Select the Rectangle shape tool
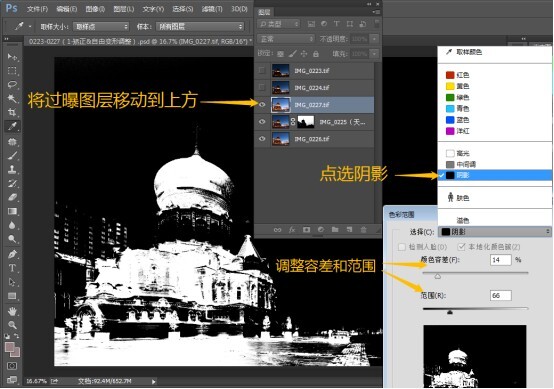The width and height of the screenshot is (554, 389). click(x=12, y=296)
